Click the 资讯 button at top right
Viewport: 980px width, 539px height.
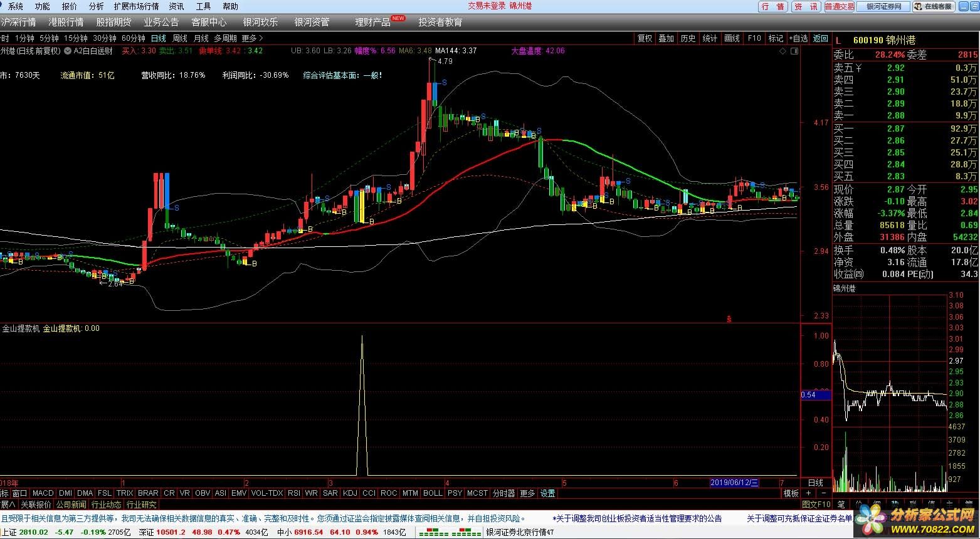click(x=806, y=6)
